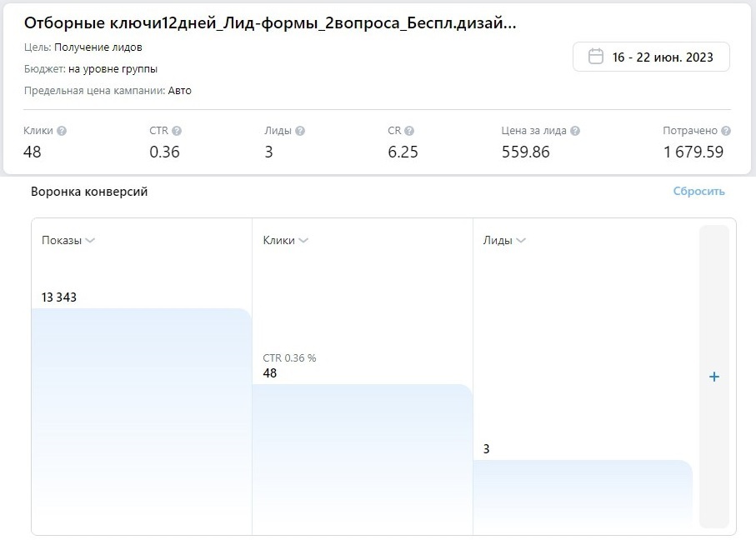
Task: Click the help icon next to CR
Action: tap(409, 131)
